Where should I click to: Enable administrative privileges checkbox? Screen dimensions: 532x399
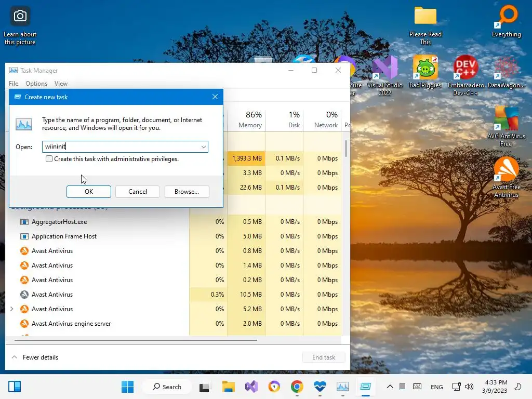[x=49, y=159]
